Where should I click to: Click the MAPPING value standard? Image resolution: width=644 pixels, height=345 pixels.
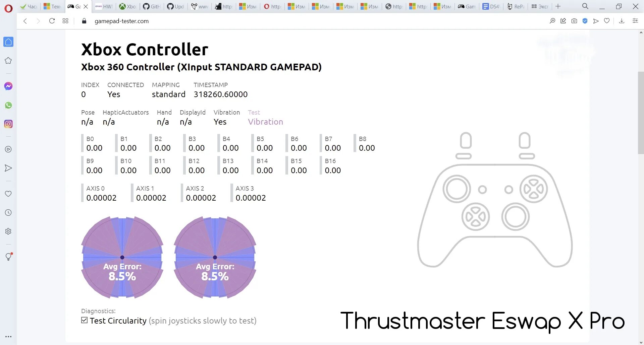coord(168,94)
